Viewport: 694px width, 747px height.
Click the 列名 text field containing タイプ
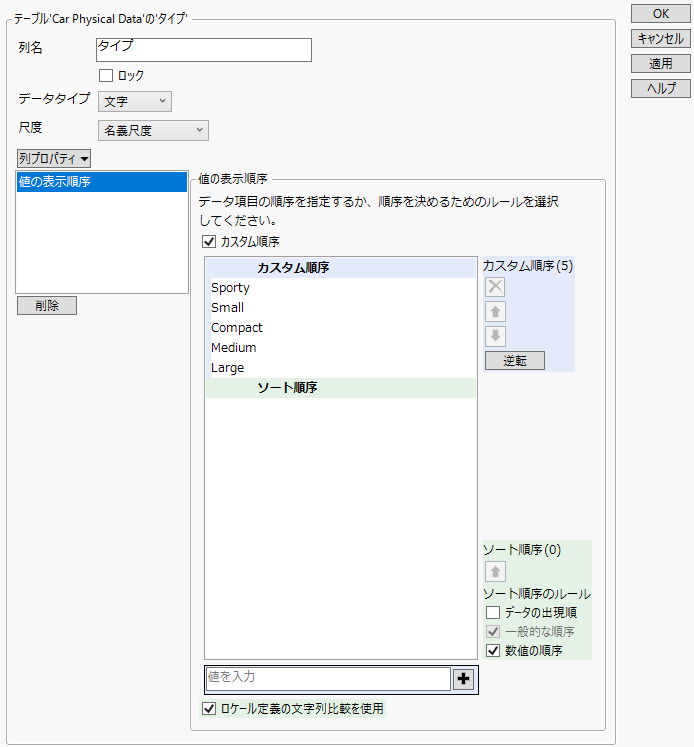click(x=204, y=50)
